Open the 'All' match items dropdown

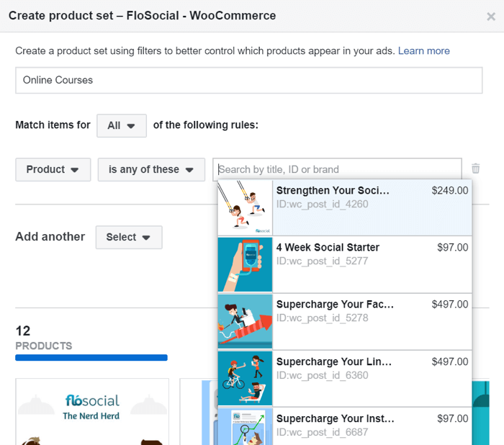click(121, 125)
